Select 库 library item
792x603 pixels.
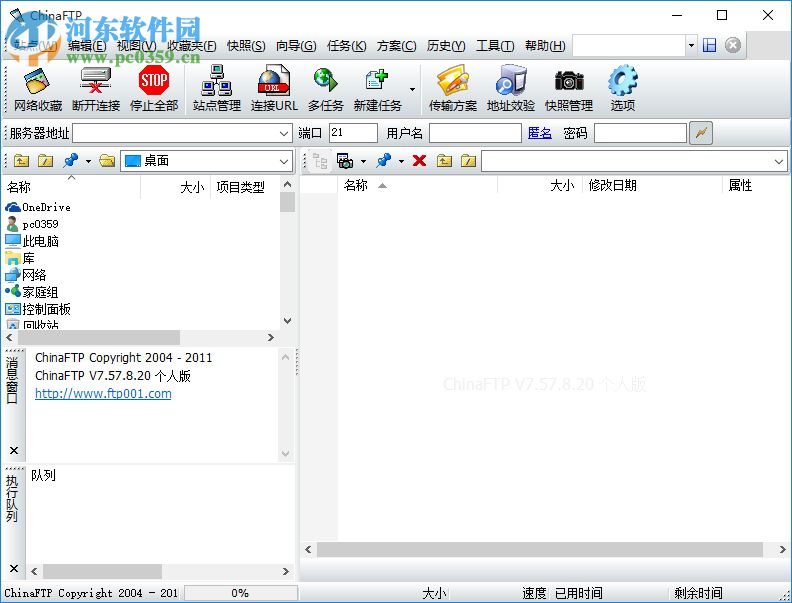20,258
